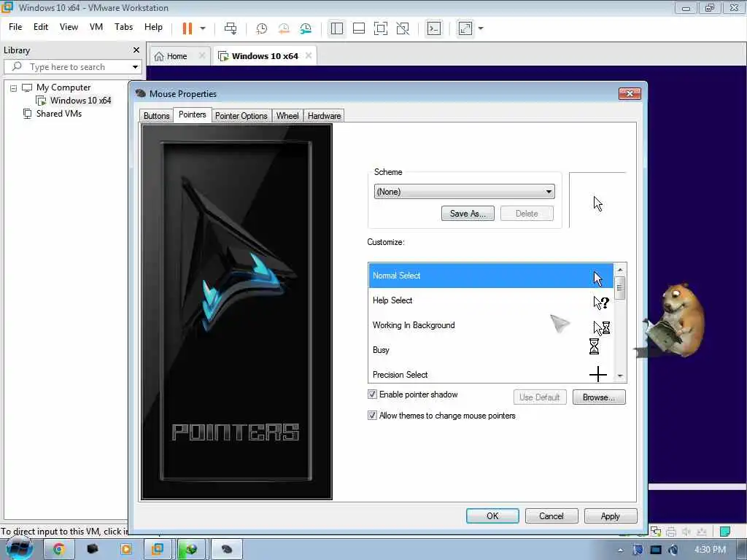Image resolution: width=747 pixels, height=560 pixels.
Task: Select Working In Background pointer row
Action: tap(491, 325)
